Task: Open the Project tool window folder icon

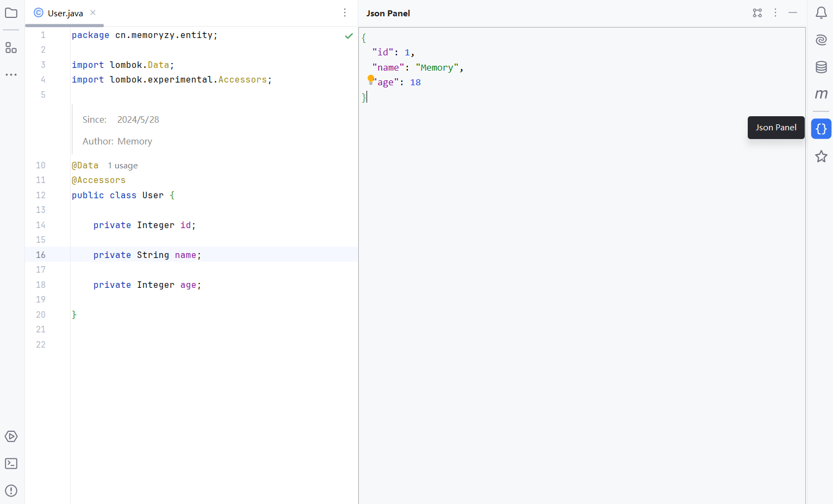Action: (x=11, y=12)
